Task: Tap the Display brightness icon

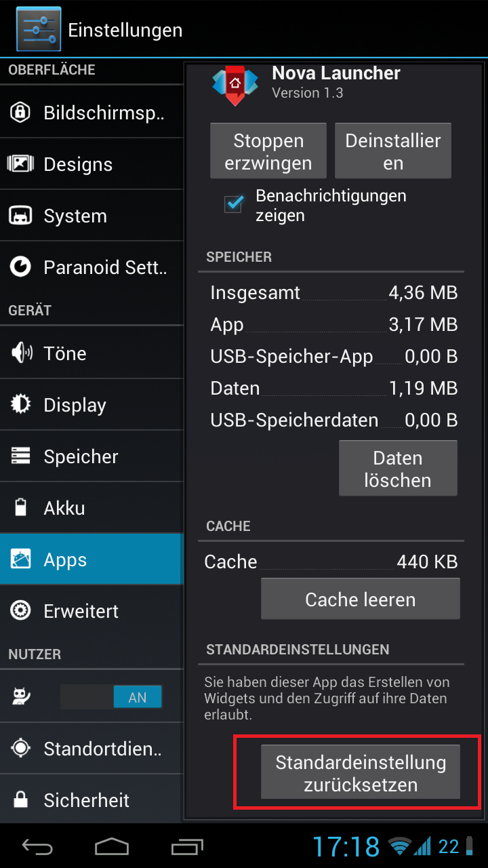Action: click(x=21, y=404)
